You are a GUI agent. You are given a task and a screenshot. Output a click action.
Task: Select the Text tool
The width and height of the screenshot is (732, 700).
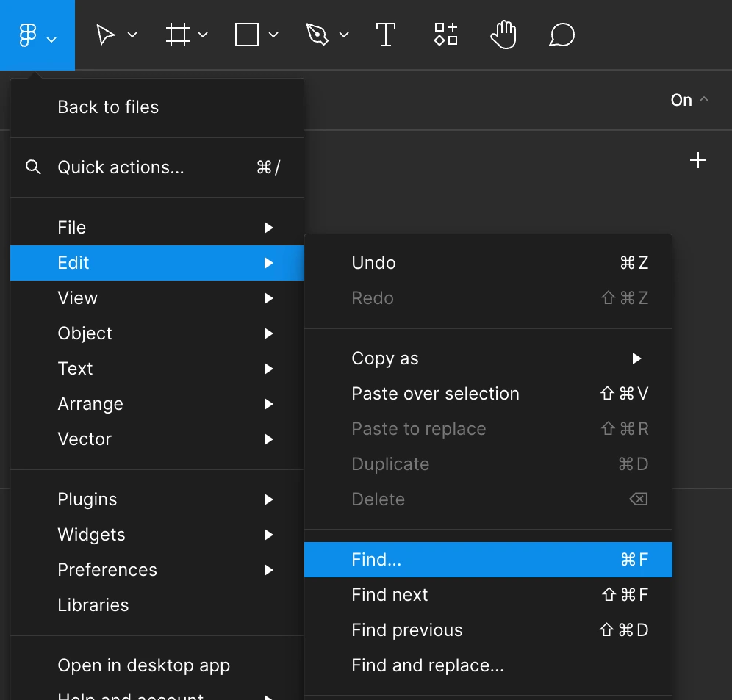386,35
